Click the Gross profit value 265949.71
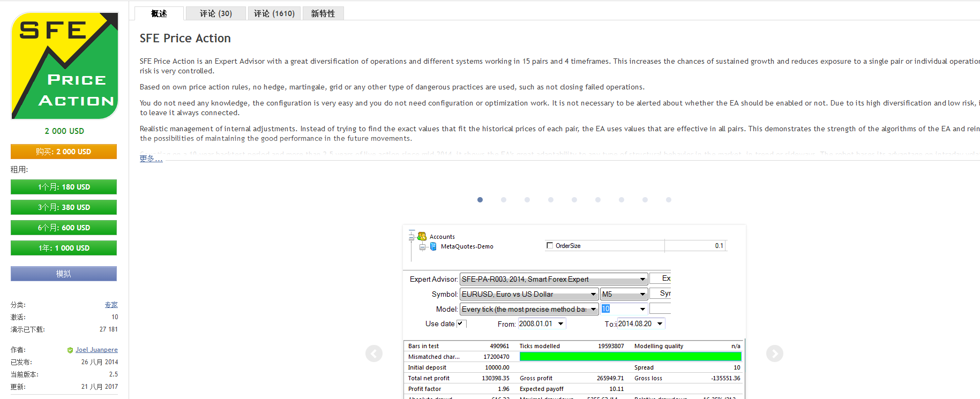980x399 pixels. [610, 378]
